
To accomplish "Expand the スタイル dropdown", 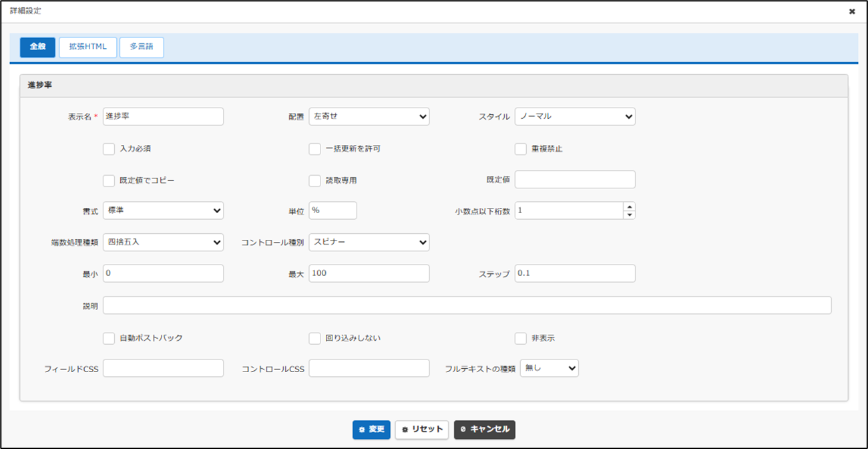I will coord(574,117).
